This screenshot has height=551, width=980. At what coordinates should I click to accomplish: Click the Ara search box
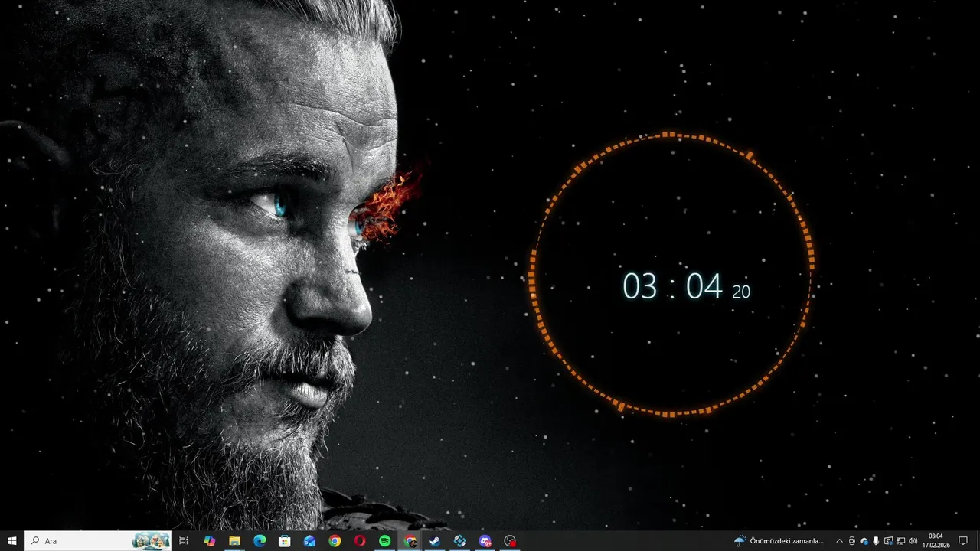98,541
